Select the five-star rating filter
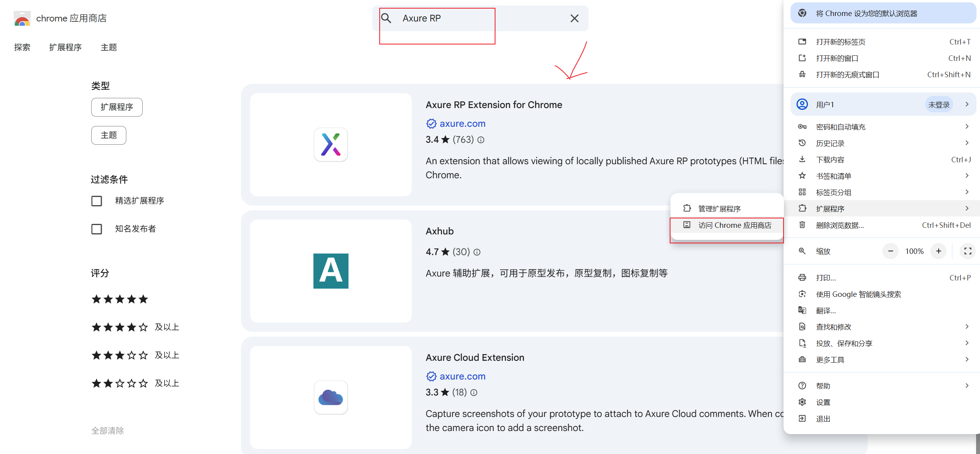Screen dimensions: 980x454 (120, 299)
